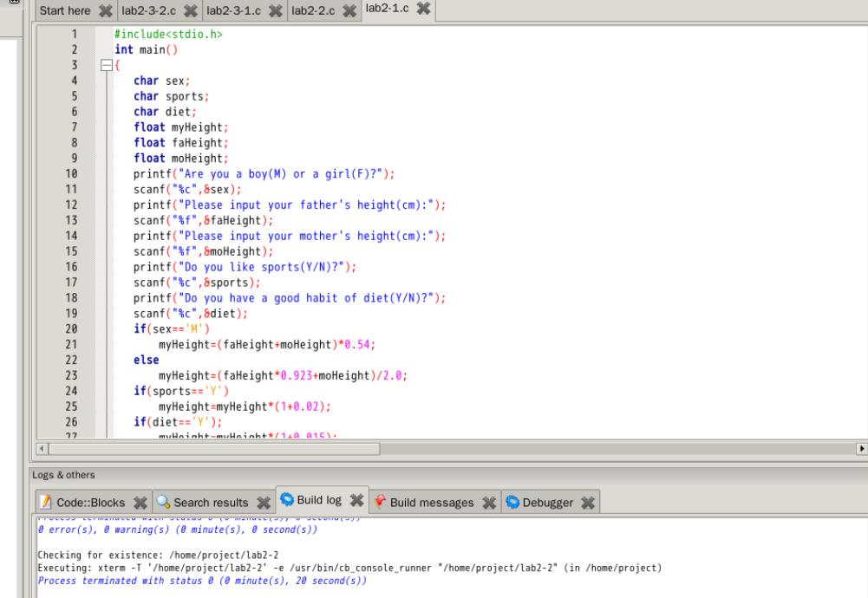The height and width of the screenshot is (598, 868).
Task: Click line number 10 in the margin
Action: pos(71,173)
